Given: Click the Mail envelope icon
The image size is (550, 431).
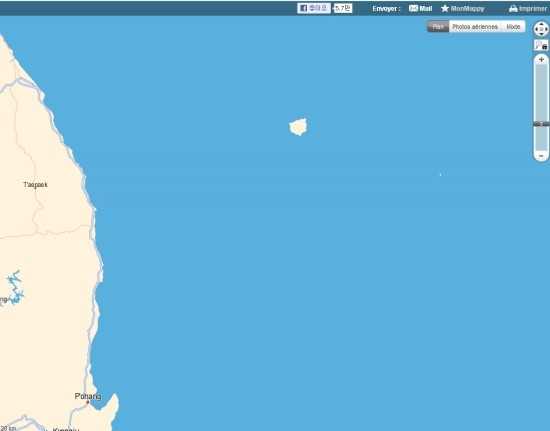Looking at the screenshot, I should [x=413, y=8].
